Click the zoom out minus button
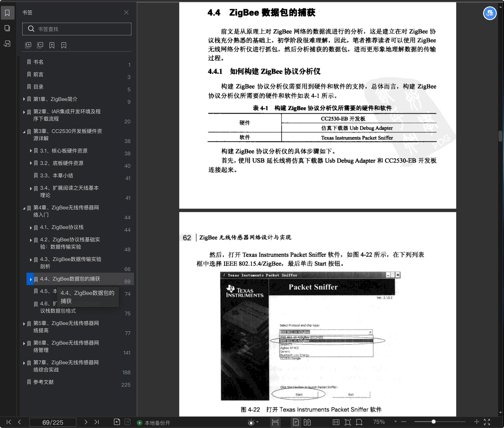Screen dimensions: 504x428 pyautogui.click(x=403, y=422)
